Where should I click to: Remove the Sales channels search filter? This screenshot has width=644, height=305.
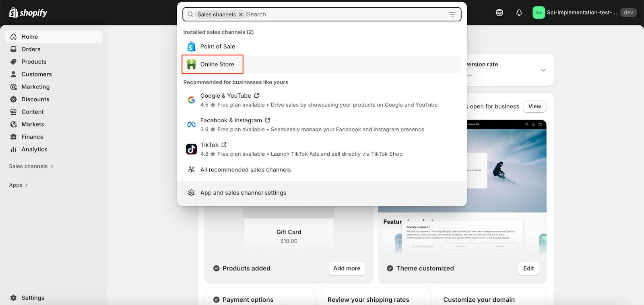[x=241, y=14]
